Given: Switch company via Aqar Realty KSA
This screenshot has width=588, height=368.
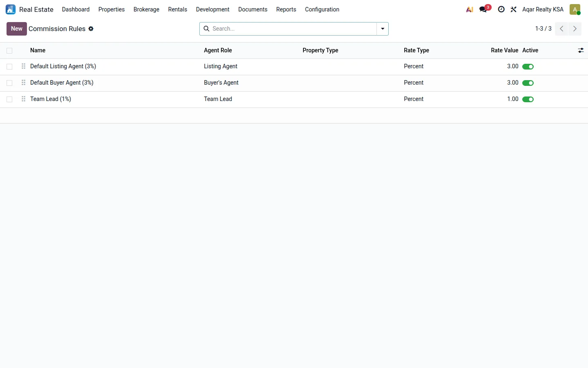Looking at the screenshot, I should [543, 9].
